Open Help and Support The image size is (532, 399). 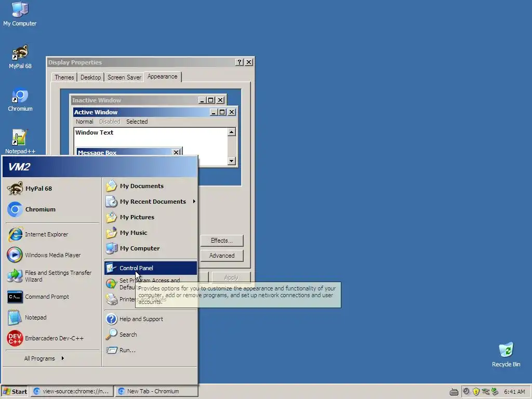(151, 319)
